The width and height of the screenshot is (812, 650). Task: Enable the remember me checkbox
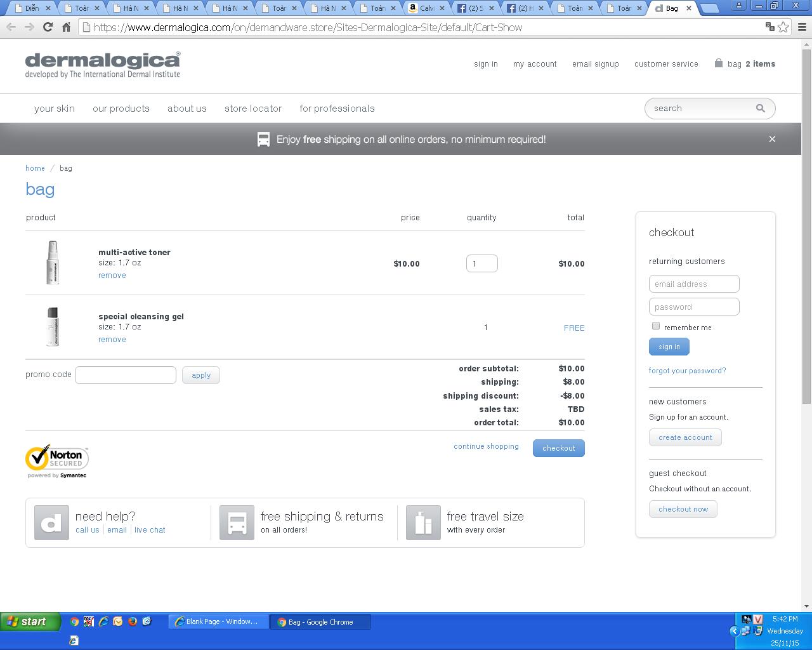pos(656,326)
